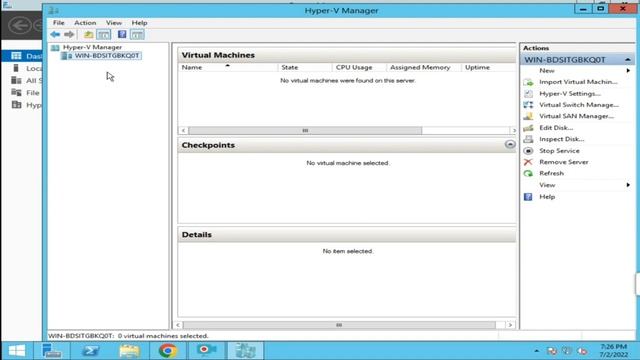Toggle the Show/Hide Console Tree toolbar icon
The image size is (640, 360).
click(x=103, y=35)
